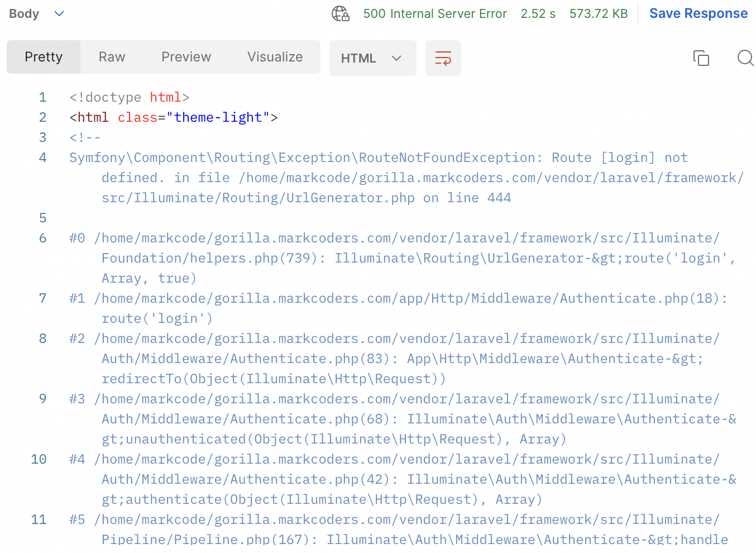Click the html class theme-light line
Viewport: 756px width, 553px height.
click(173, 117)
